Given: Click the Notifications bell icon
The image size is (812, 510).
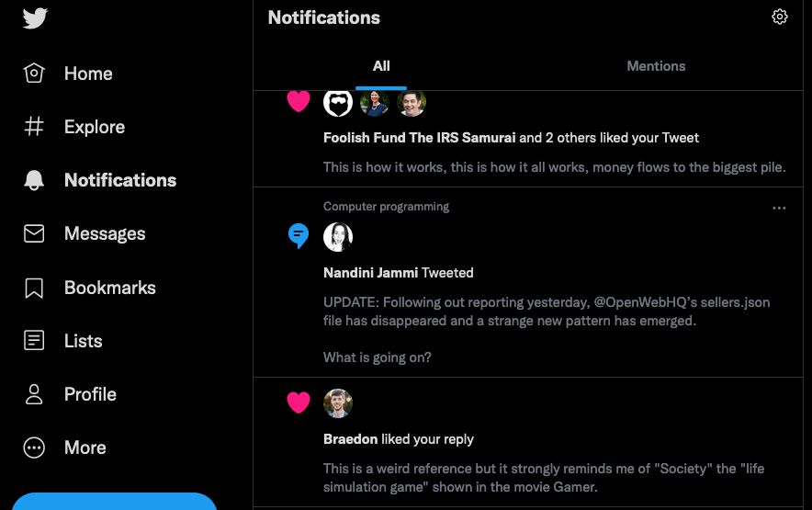Looking at the screenshot, I should [x=34, y=180].
